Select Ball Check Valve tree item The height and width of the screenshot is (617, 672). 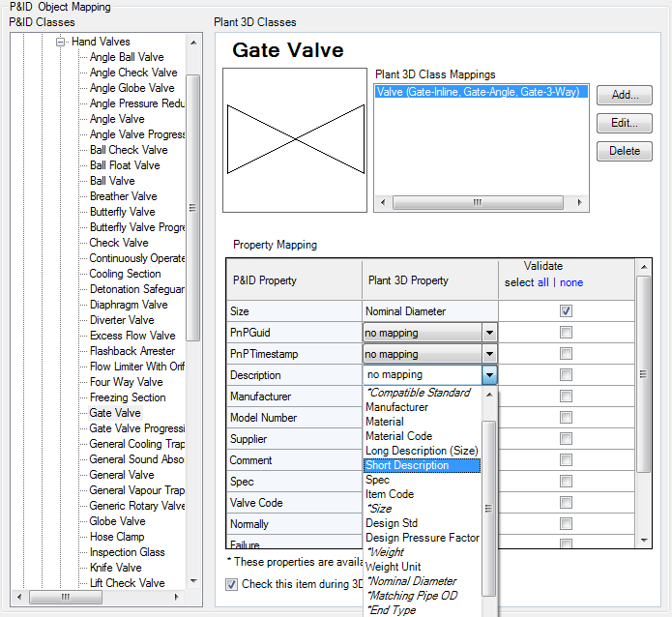click(x=129, y=150)
